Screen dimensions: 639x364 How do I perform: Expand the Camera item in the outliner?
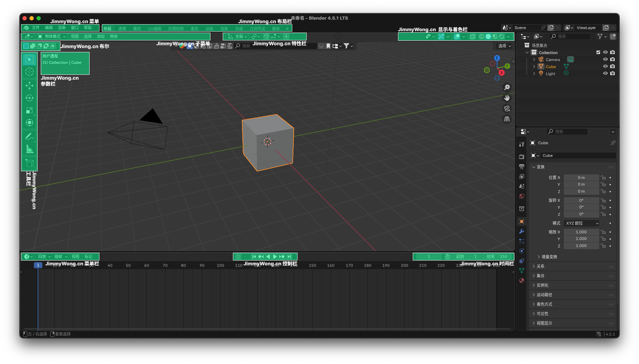pyautogui.click(x=534, y=60)
